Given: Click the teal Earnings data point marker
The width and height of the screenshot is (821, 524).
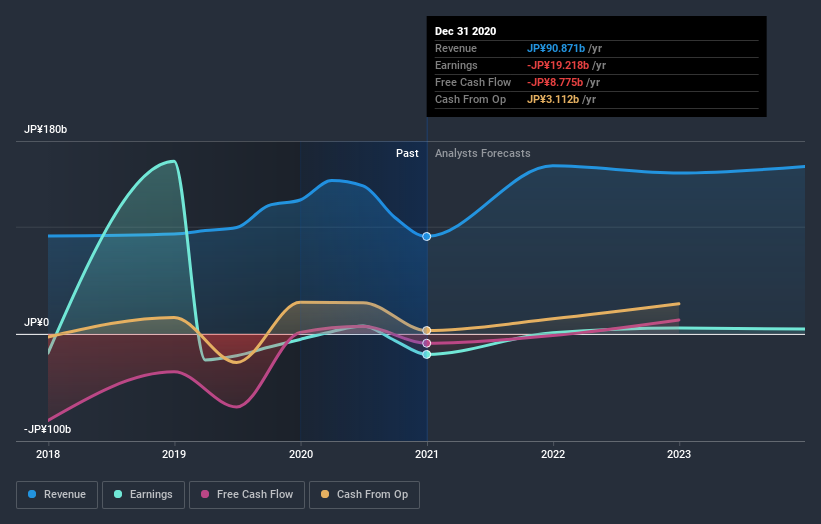Looking at the screenshot, I should pos(427,354).
